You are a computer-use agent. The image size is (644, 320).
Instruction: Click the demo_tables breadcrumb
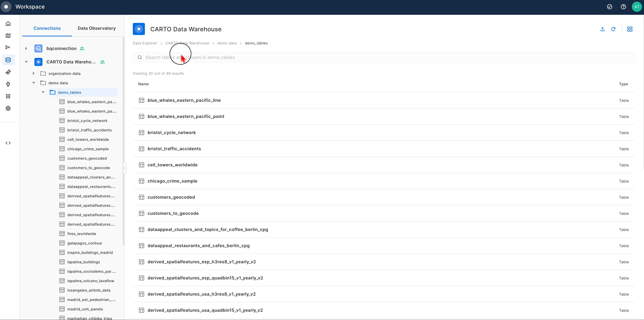point(256,43)
